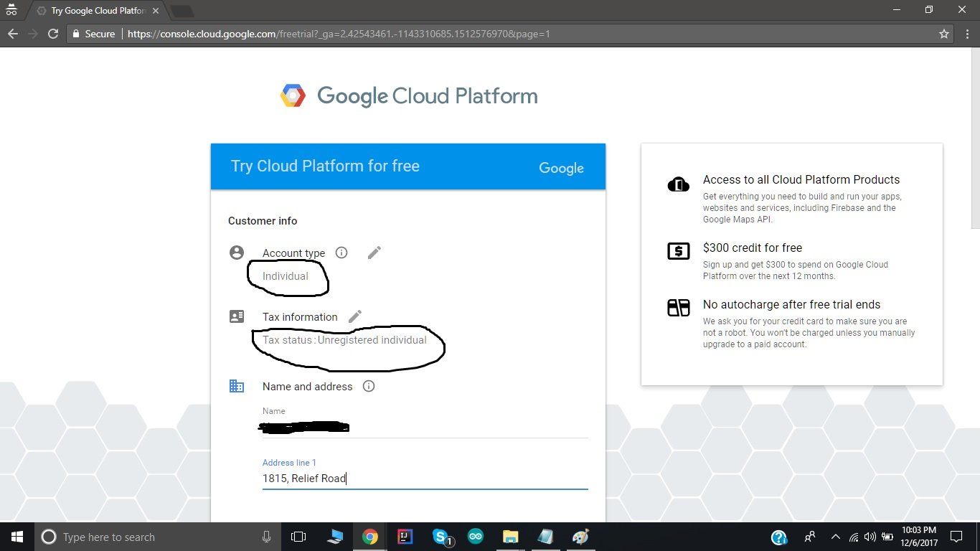Click the taskbar search box

158,537
